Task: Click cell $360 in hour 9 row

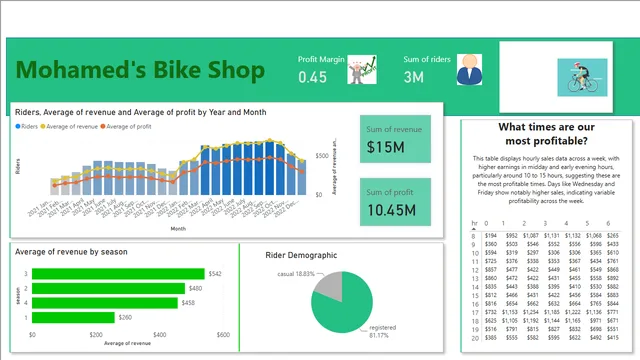Action: pyautogui.click(x=491, y=244)
